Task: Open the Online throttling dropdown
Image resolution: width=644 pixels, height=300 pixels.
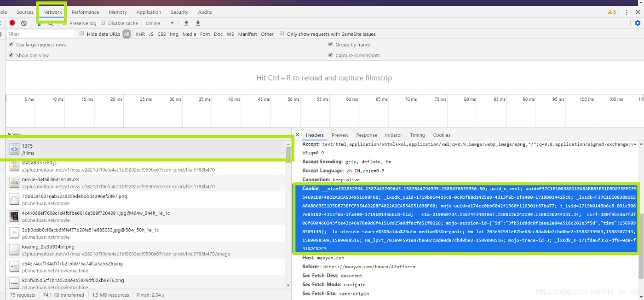Action: (x=160, y=23)
